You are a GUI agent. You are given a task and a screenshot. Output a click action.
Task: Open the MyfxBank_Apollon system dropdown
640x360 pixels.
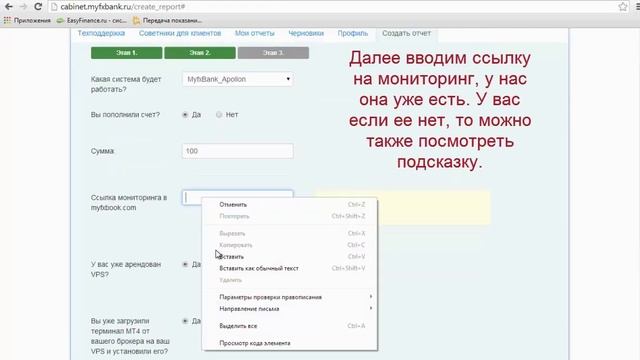tap(238, 79)
